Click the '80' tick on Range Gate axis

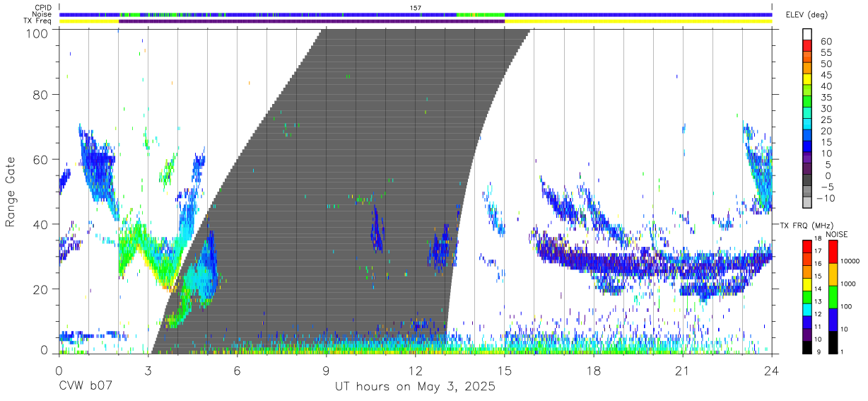41,95
